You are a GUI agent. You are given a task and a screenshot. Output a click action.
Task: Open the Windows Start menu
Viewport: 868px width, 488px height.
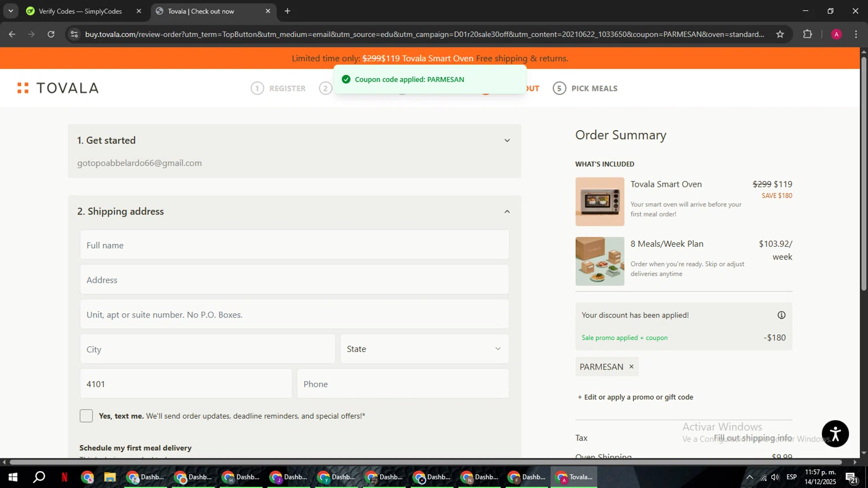pos(13,477)
